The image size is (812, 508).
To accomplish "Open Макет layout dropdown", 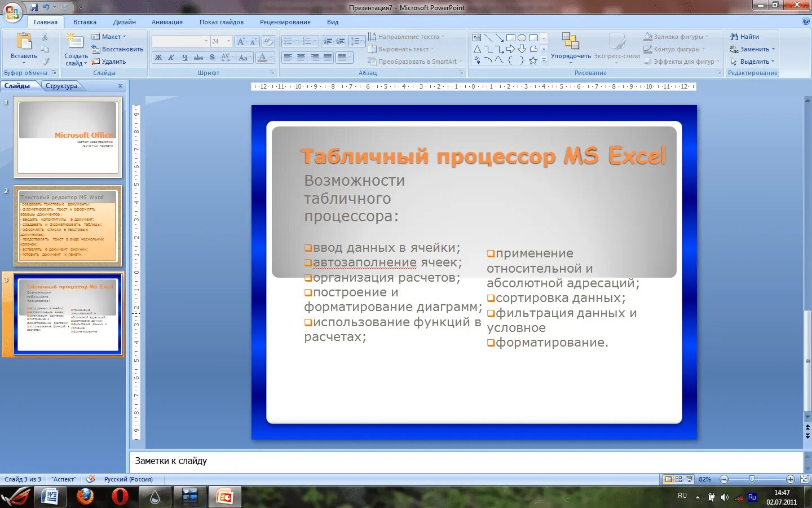I will (x=109, y=37).
